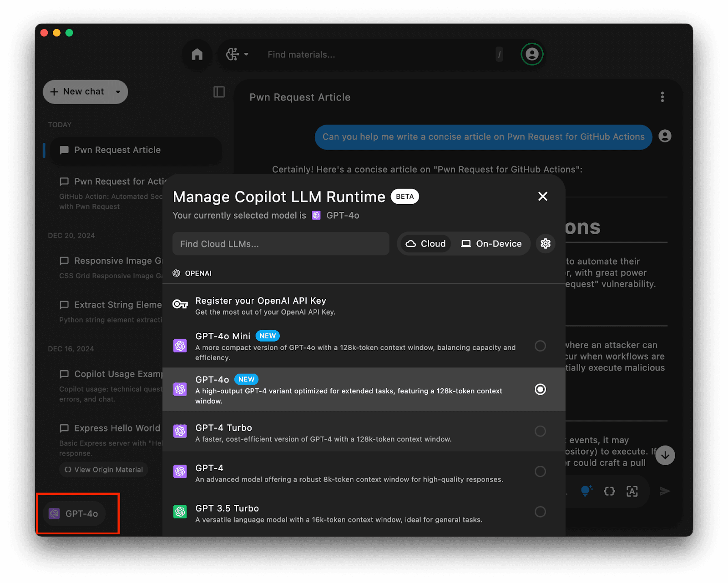This screenshot has height=583, width=728.
Task: Select the GPT 3.5 Turbo radio button
Action: [x=540, y=512]
